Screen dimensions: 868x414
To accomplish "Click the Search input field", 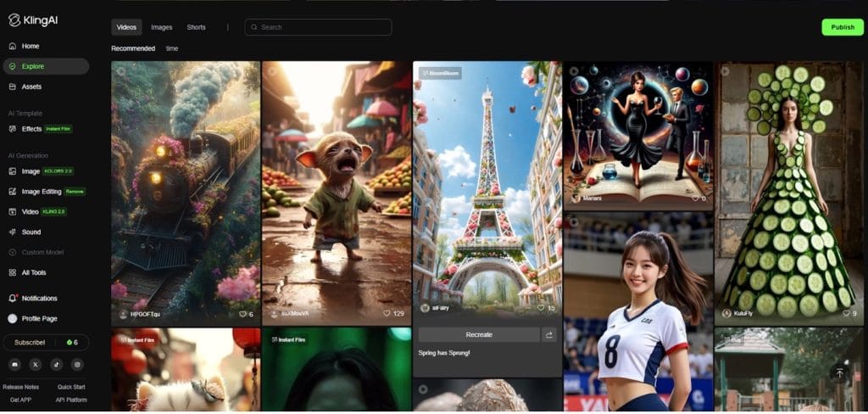I will (322, 27).
